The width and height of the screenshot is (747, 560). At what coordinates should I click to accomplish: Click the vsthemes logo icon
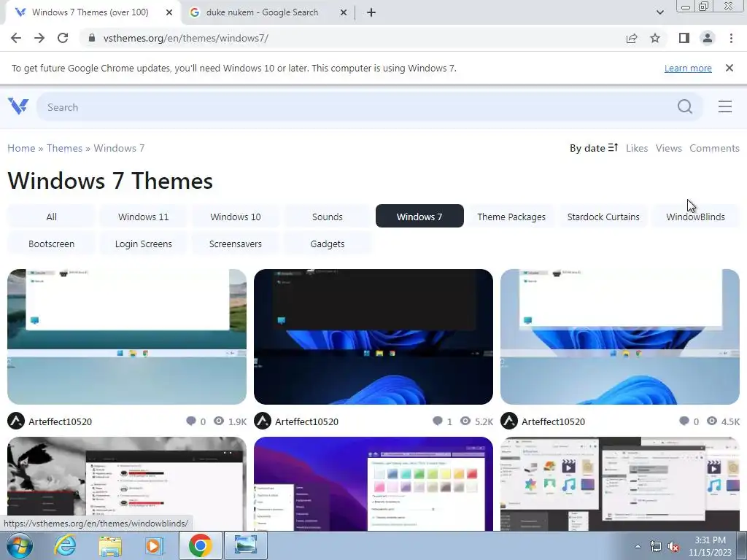(x=18, y=106)
